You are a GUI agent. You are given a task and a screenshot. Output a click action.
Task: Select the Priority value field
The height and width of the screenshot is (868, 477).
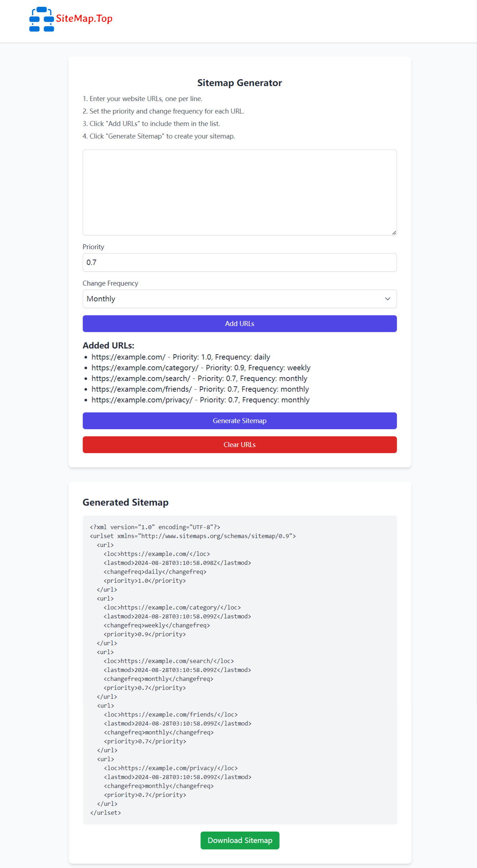pos(239,262)
